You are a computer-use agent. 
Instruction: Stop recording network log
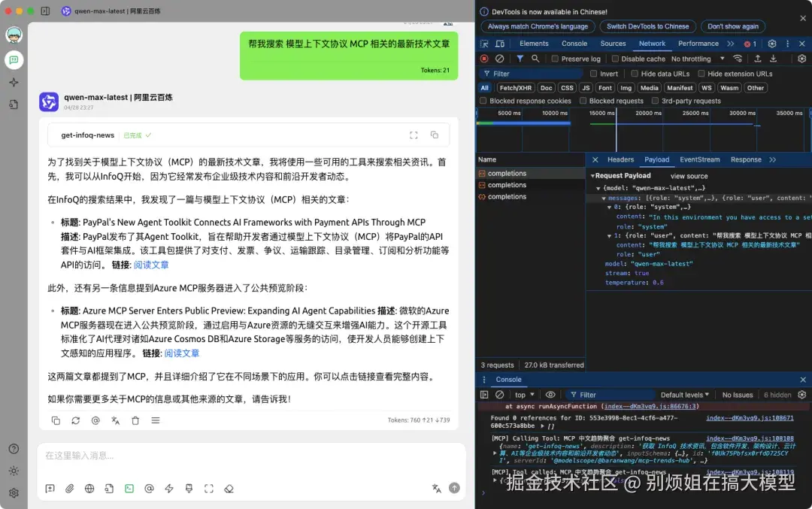[x=483, y=58]
